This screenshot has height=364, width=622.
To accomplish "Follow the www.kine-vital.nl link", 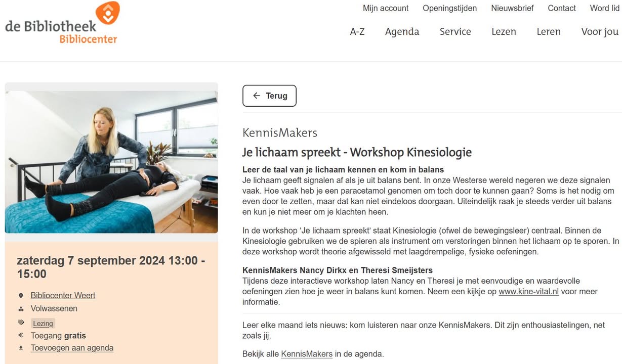I will coord(528,292).
